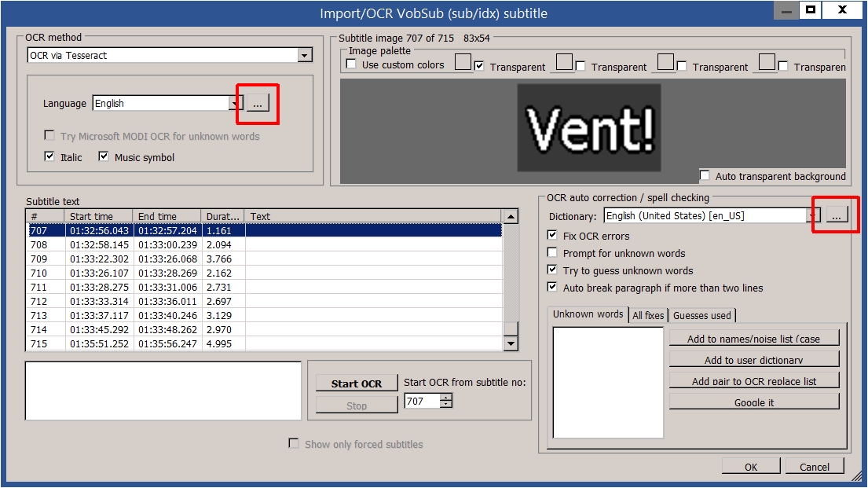Viewport: 868px width, 488px height.
Task: Open the OCR method dropdown
Action: click(305, 55)
